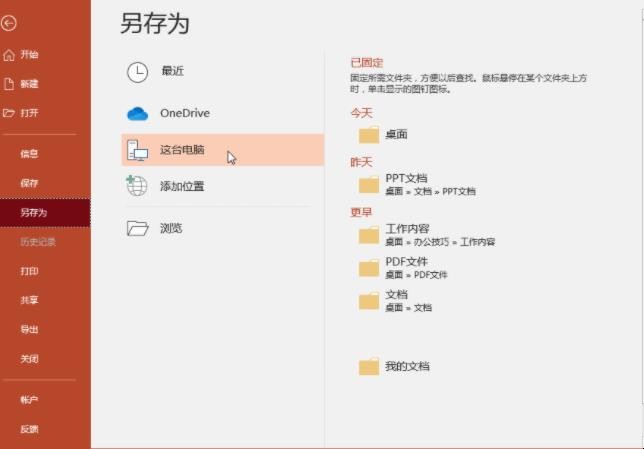644x449 pixels.
Task: Click the back arrow circle icon
Action: (8, 23)
